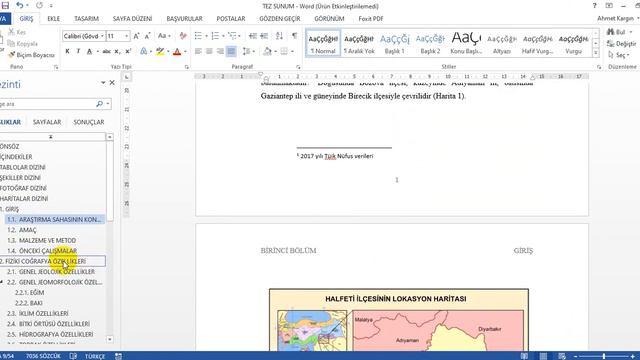This screenshot has height=360, width=640.
Task: Toggle Italic formatting
Action: (x=78, y=51)
